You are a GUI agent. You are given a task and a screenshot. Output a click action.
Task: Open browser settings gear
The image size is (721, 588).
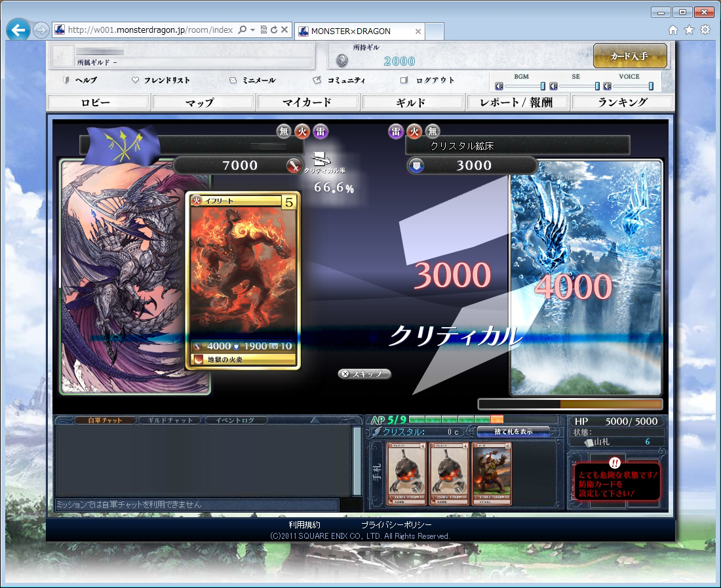705,30
